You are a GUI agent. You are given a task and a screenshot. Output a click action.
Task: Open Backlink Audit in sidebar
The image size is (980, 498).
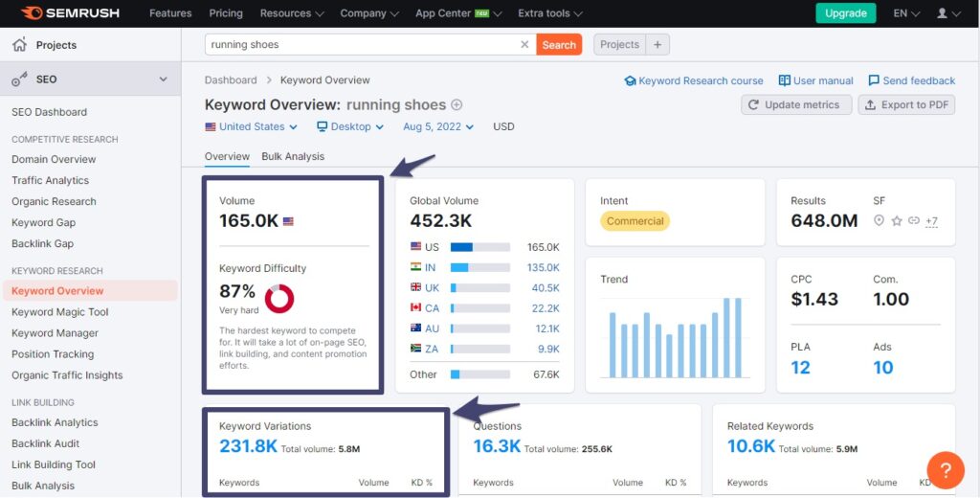pyautogui.click(x=46, y=443)
